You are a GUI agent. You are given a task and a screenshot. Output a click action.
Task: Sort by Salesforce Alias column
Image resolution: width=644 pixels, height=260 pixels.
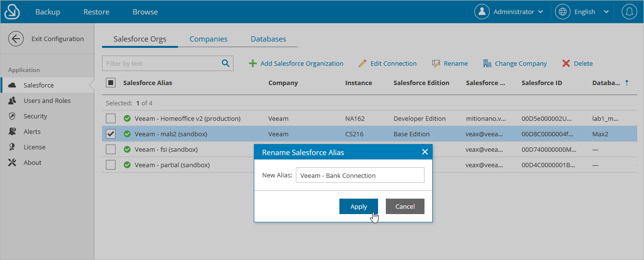pos(147,83)
